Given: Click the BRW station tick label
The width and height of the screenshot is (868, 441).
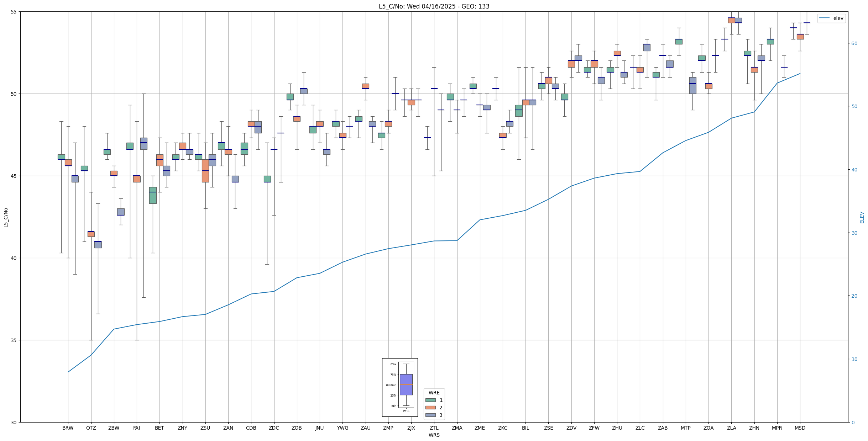Looking at the screenshot, I should coord(68,428).
